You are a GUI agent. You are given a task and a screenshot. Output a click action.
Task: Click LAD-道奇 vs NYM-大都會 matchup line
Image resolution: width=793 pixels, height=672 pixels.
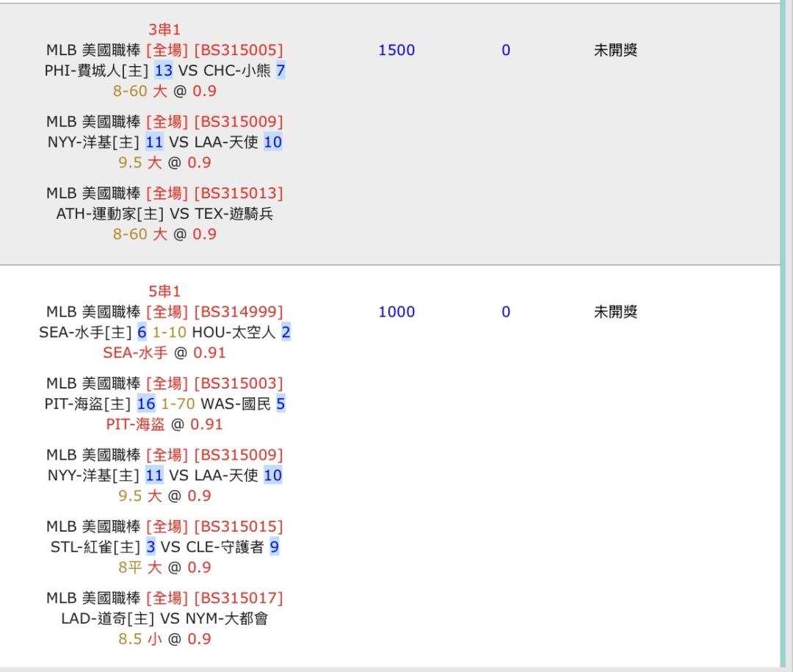(x=165, y=618)
